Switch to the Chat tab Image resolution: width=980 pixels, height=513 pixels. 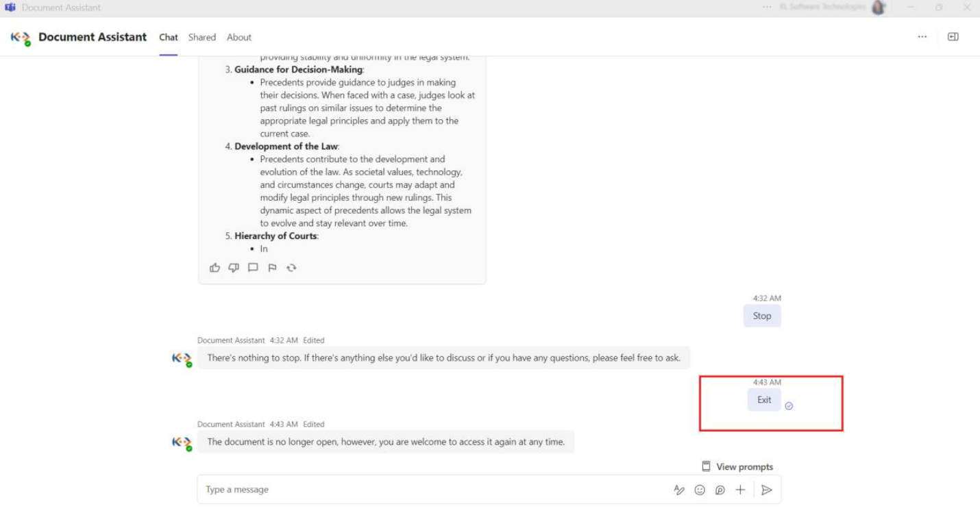[x=169, y=38]
